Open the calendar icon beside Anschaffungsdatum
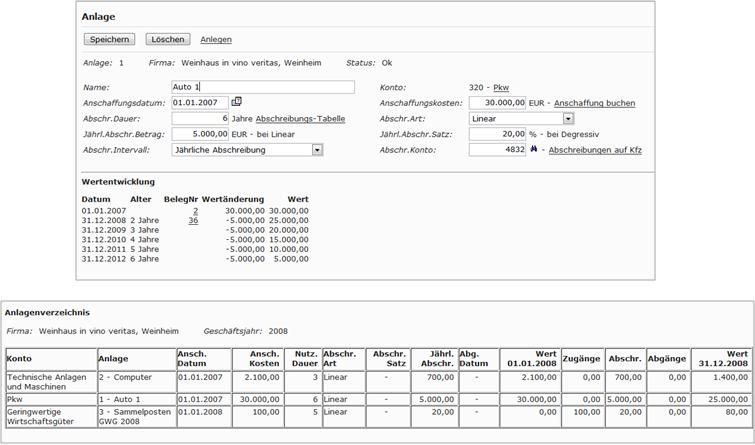The image size is (755, 445). 237,102
